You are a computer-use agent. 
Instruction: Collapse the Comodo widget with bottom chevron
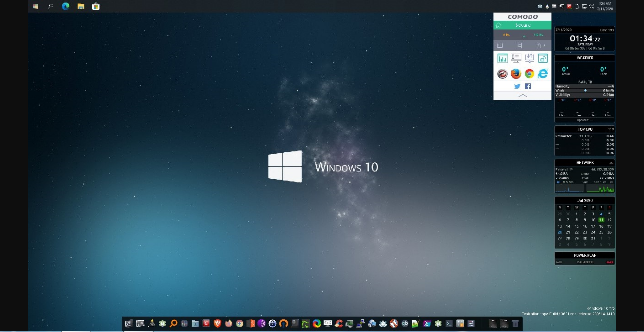tap(523, 96)
